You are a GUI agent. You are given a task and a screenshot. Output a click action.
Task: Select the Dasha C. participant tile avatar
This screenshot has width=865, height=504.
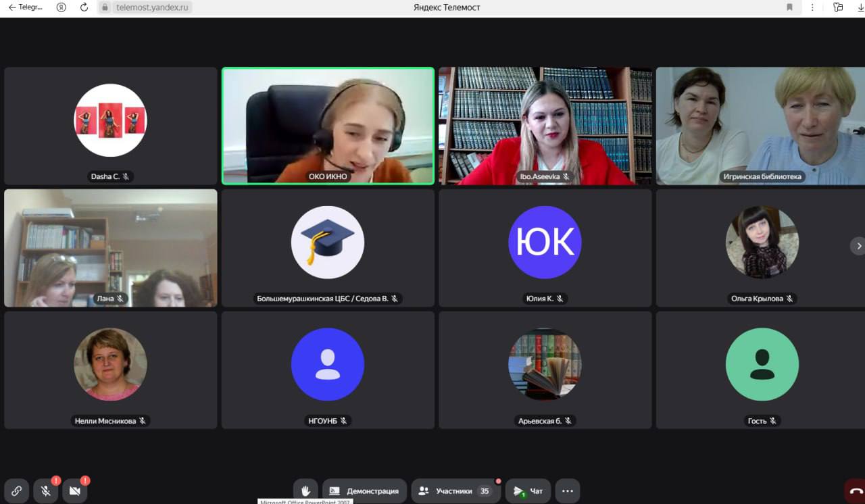point(110,120)
